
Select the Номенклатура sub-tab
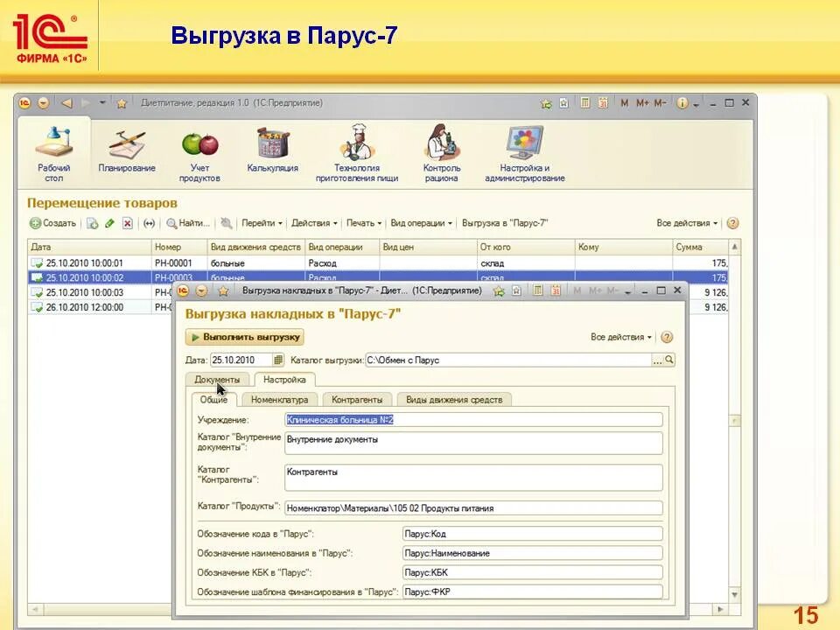280,400
